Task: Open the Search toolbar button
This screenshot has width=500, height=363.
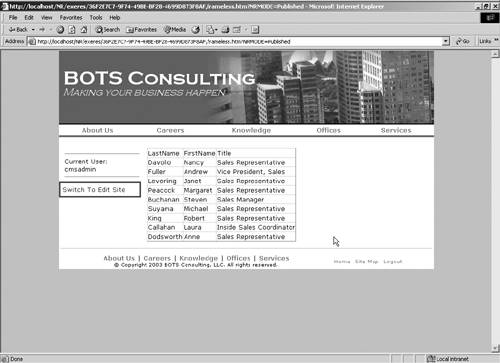Action: [108, 30]
